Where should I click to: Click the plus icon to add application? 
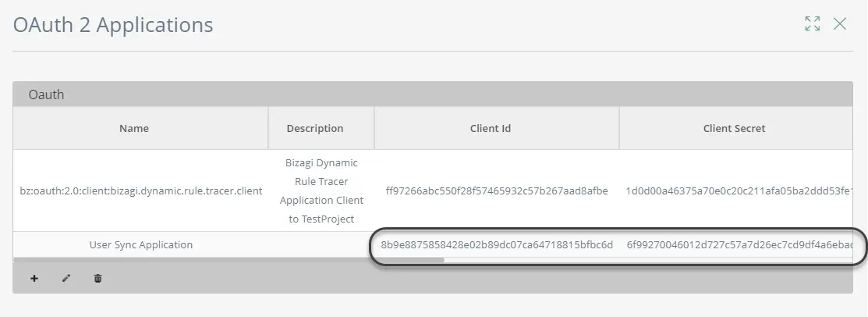click(34, 278)
